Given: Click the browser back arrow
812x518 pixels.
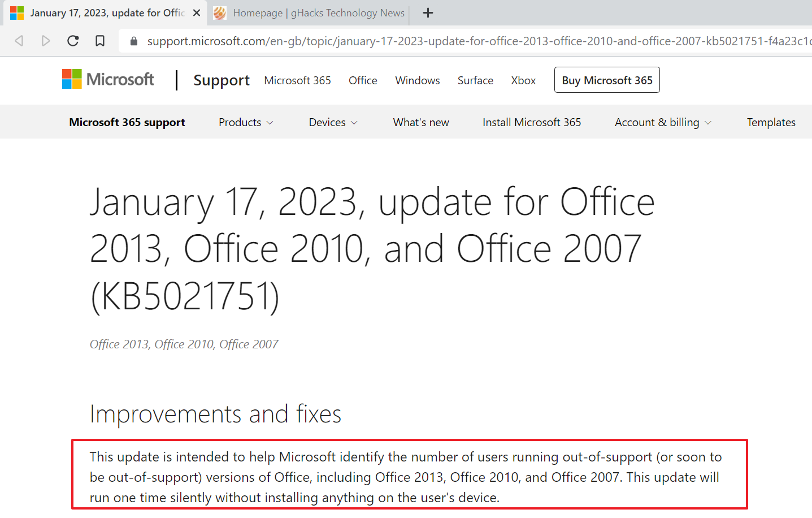Looking at the screenshot, I should click(x=19, y=41).
